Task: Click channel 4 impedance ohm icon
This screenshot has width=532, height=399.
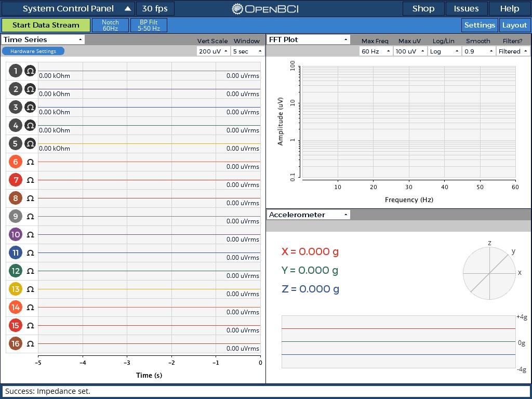Action: coord(30,126)
